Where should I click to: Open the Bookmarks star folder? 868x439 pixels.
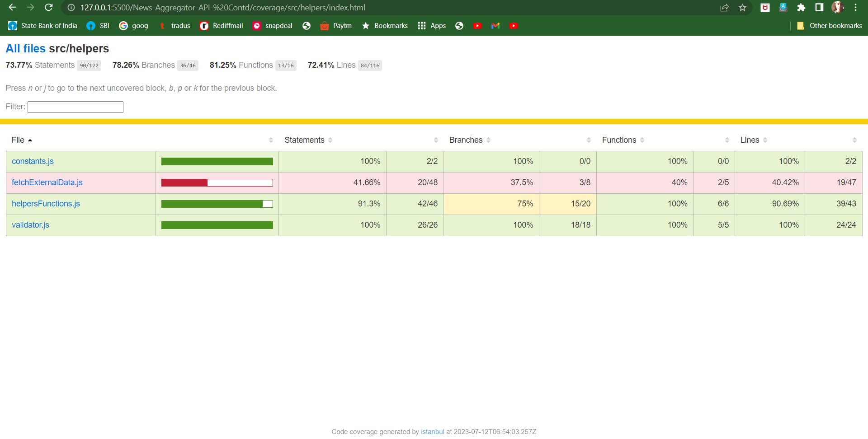pyautogui.click(x=385, y=26)
